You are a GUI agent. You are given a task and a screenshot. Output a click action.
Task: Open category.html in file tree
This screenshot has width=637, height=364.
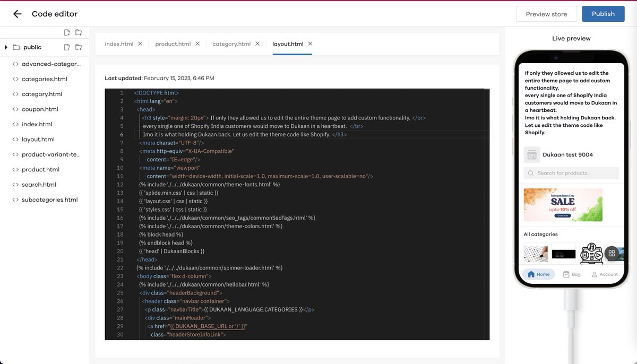point(42,94)
